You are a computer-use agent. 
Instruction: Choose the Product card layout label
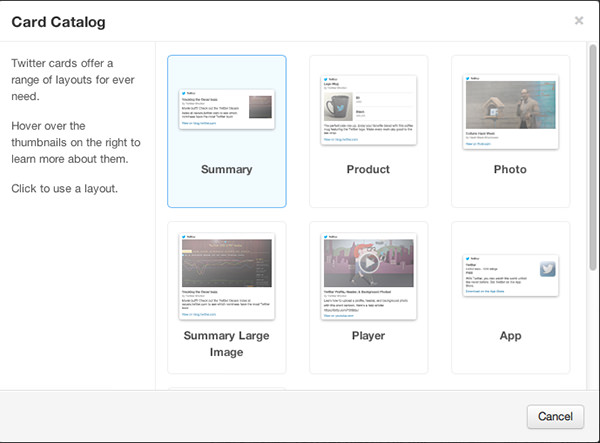point(368,169)
